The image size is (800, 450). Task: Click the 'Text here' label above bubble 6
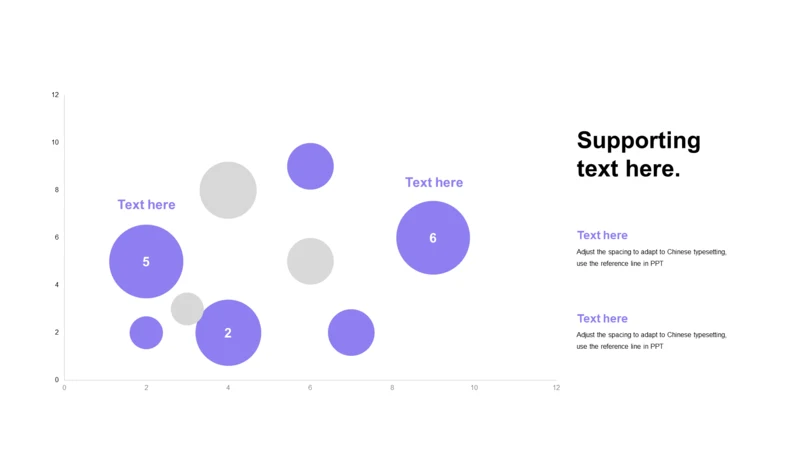pos(434,183)
